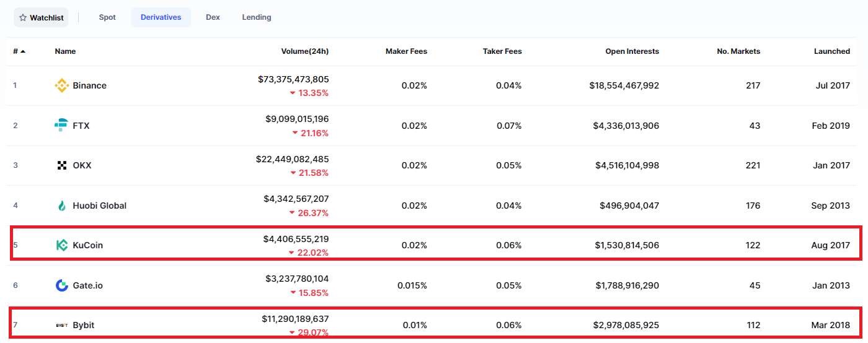Click Binance 13.35% volume change
The height and width of the screenshot is (343, 868).
click(x=309, y=93)
